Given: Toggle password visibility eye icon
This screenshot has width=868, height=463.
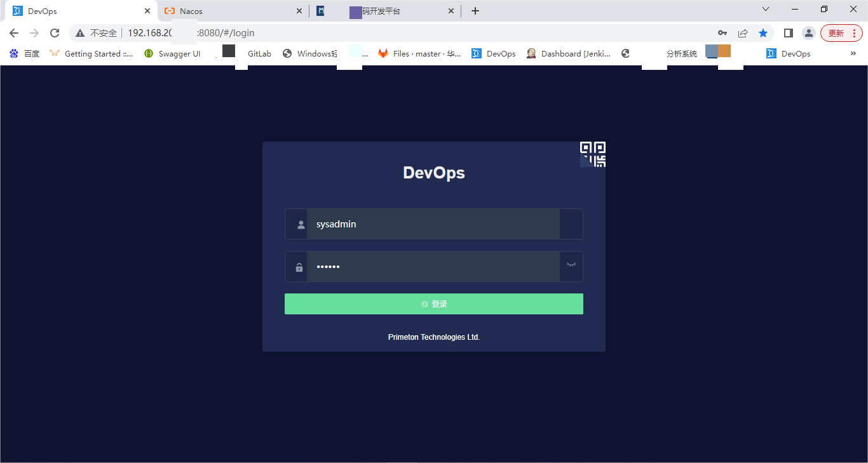Looking at the screenshot, I should tap(571, 264).
